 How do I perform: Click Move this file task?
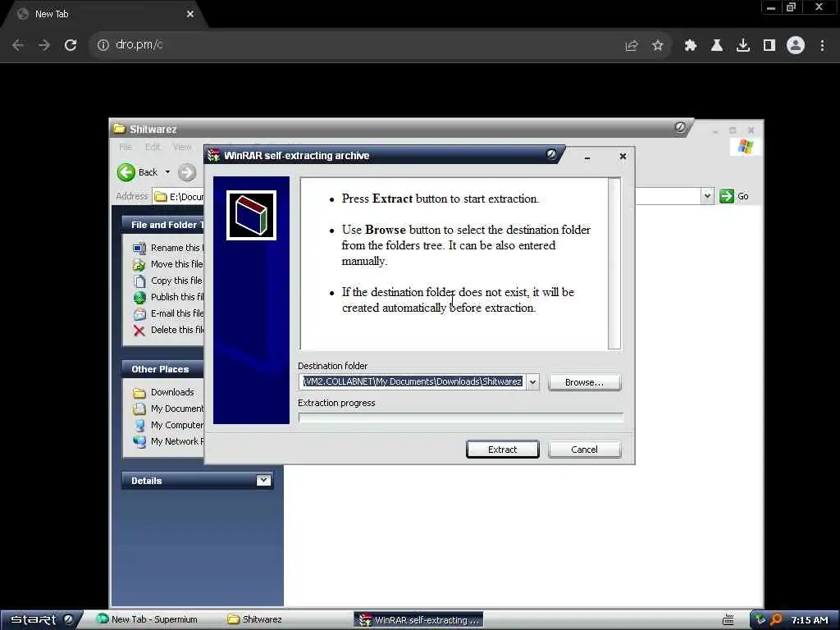click(x=168, y=264)
